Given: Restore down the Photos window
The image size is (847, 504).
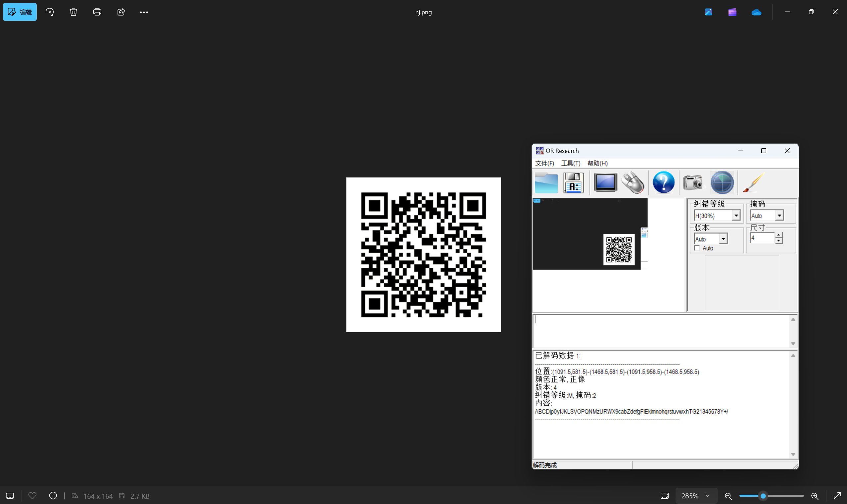Looking at the screenshot, I should tap(811, 12).
